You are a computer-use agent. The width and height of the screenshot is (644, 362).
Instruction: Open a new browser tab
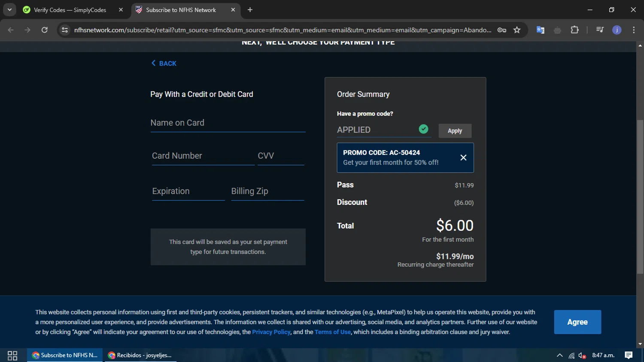click(x=250, y=10)
